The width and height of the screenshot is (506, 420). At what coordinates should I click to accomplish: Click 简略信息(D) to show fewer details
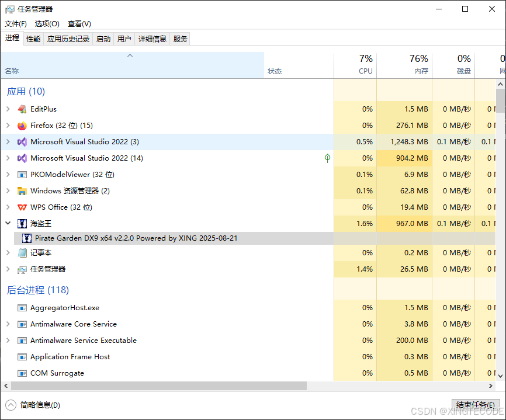click(33, 405)
